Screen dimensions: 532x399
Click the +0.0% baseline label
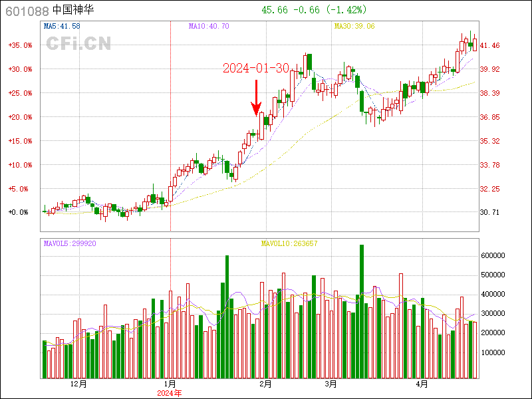point(18,212)
